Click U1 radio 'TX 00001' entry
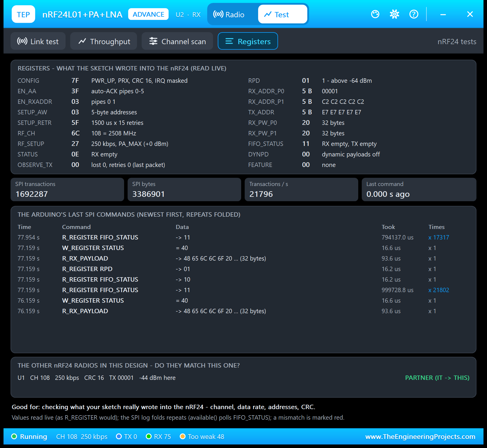Image resolution: width=487 pixels, height=448 pixels. 121,378
